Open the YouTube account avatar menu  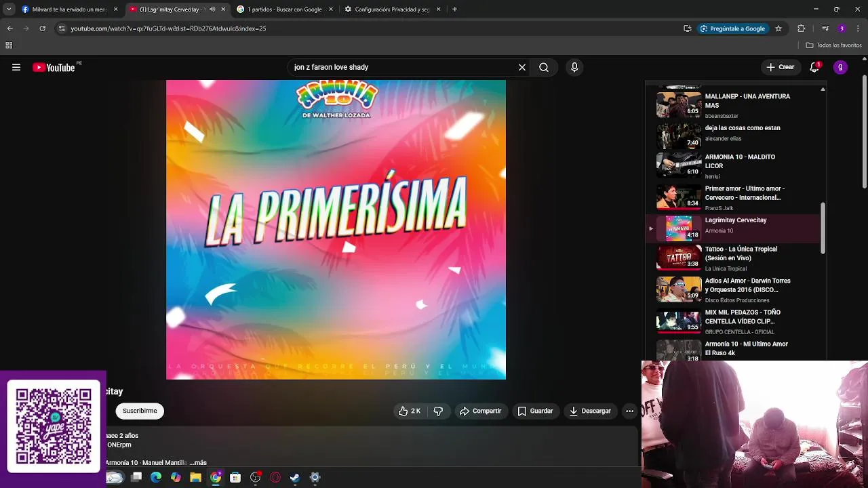tap(840, 67)
